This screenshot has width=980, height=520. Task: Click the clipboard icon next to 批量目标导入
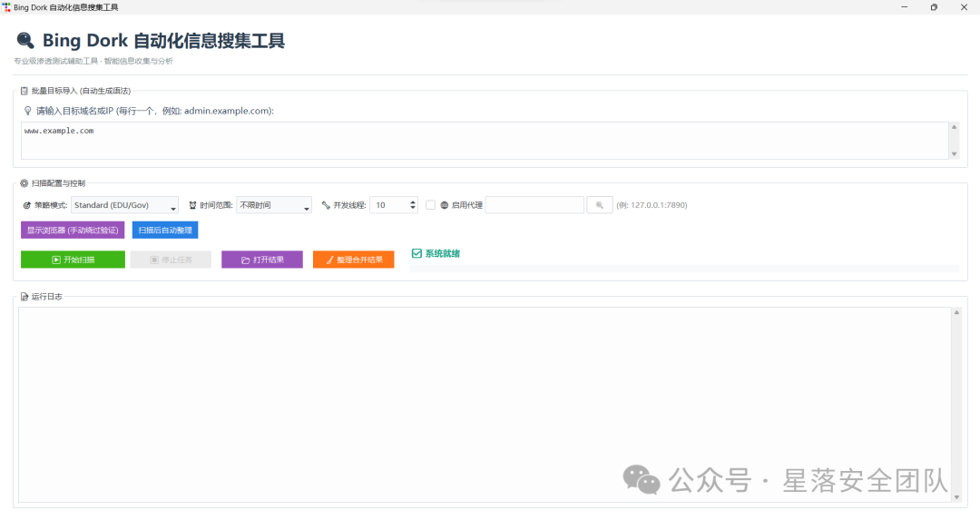(24, 91)
